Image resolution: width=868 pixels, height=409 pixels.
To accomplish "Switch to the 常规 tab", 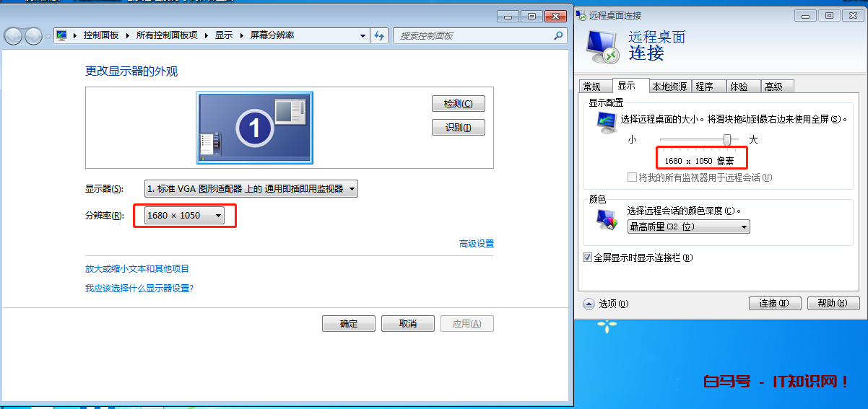I will tap(592, 87).
